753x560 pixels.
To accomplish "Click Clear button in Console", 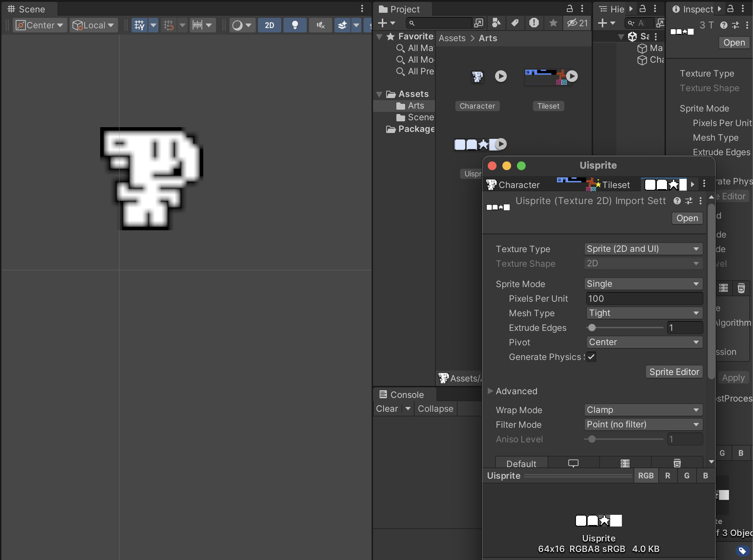I will pos(387,409).
